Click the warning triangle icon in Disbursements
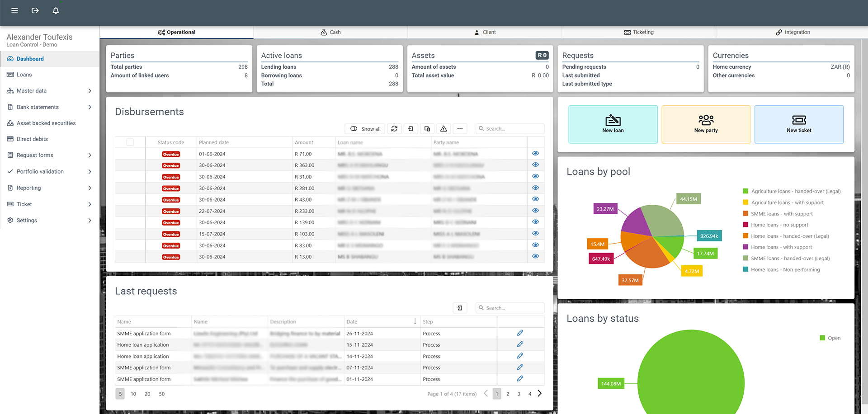 point(443,129)
